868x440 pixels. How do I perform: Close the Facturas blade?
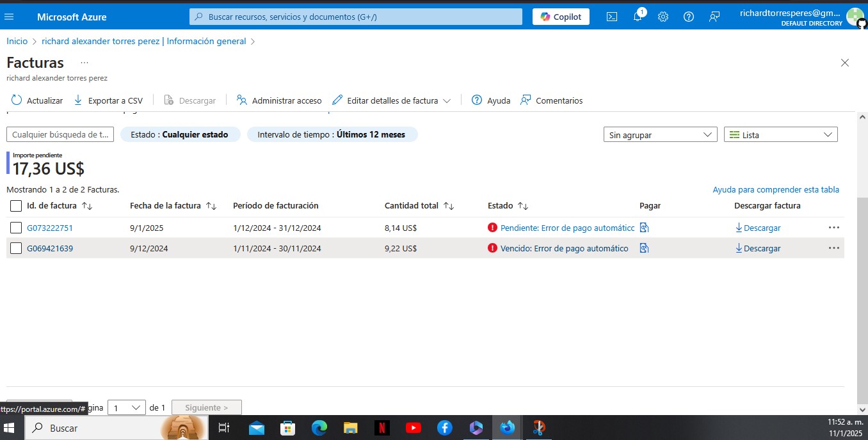(845, 63)
